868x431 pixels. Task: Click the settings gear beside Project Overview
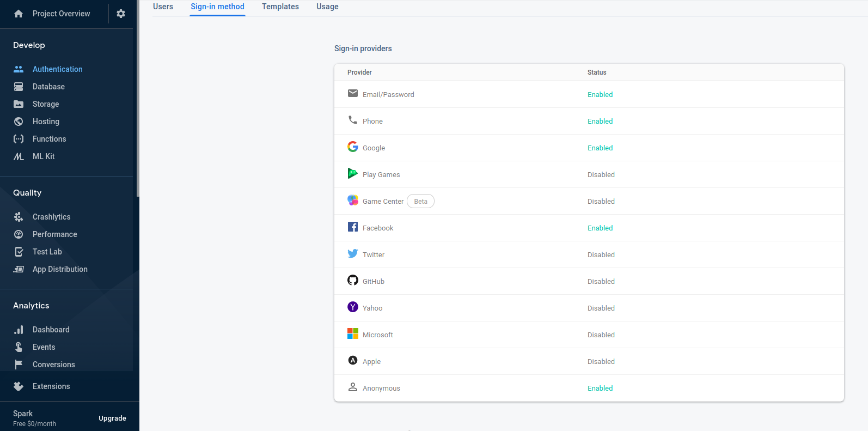(x=121, y=14)
